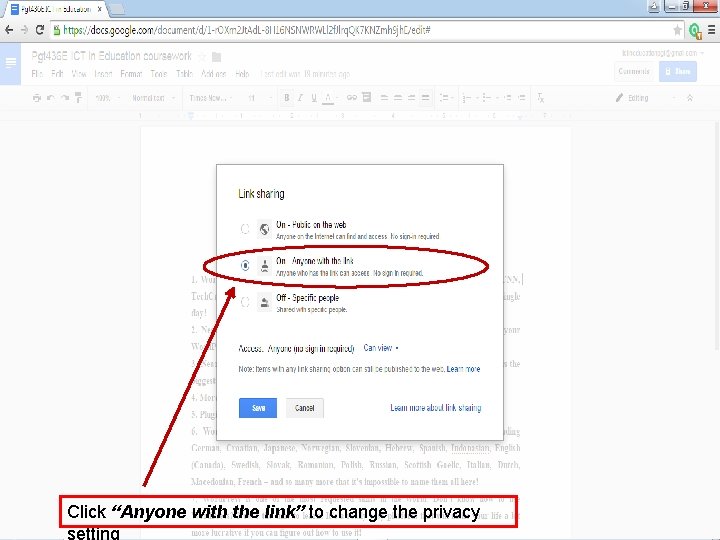
Task: Open the Times New font dropdown
Action: (211, 98)
